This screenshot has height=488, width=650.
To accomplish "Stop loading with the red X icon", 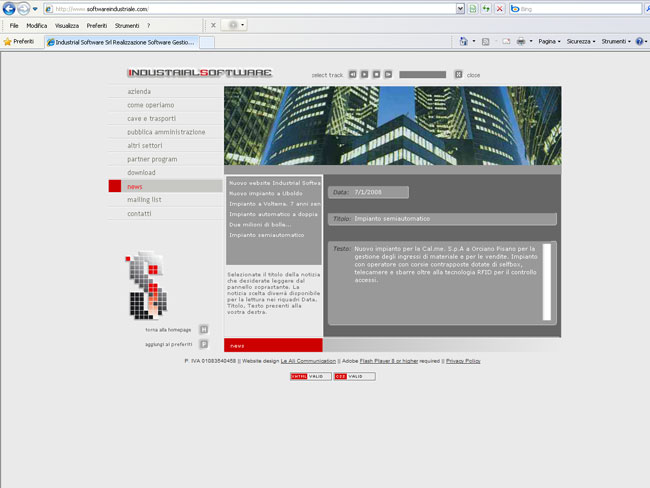I will coord(500,9).
